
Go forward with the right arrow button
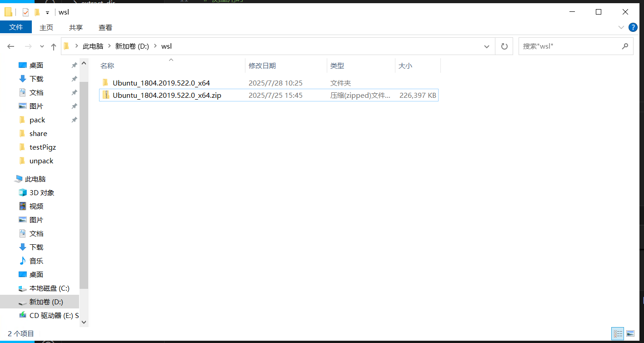click(x=28, y=46)
